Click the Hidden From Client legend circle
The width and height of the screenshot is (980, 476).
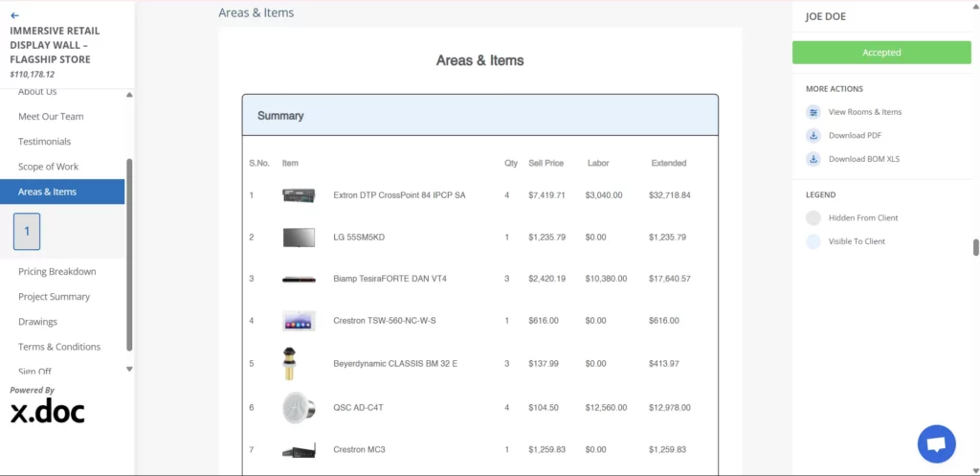(813, 217)
